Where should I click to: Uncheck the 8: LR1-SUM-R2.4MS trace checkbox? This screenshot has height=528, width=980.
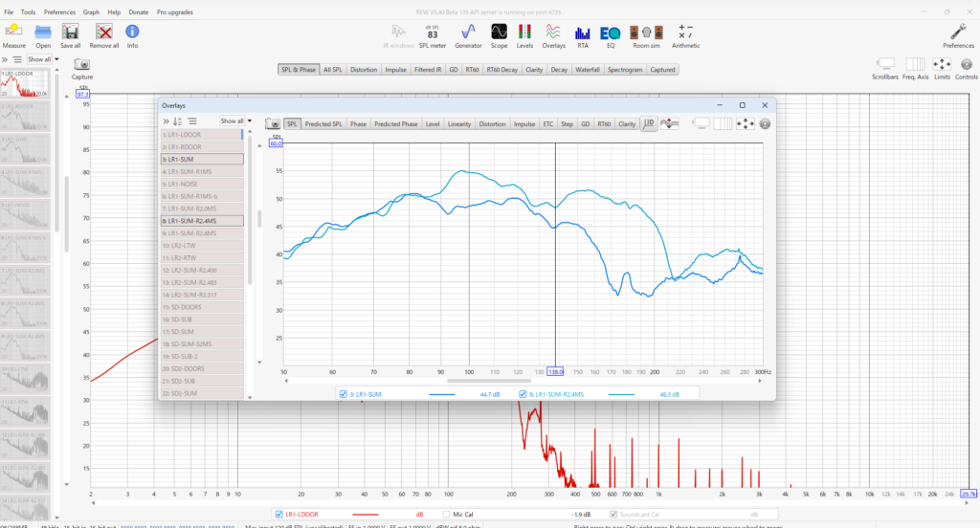coord(523,394)
